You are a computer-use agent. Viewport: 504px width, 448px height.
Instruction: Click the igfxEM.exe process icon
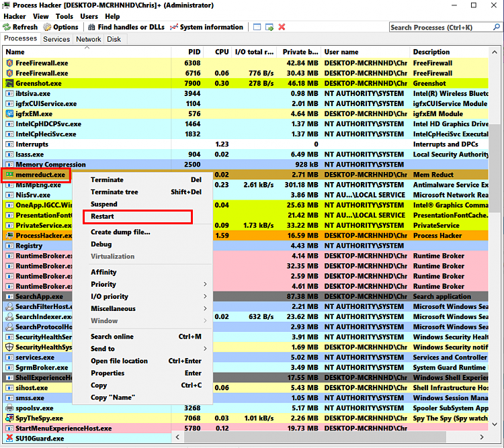[9, 114]
